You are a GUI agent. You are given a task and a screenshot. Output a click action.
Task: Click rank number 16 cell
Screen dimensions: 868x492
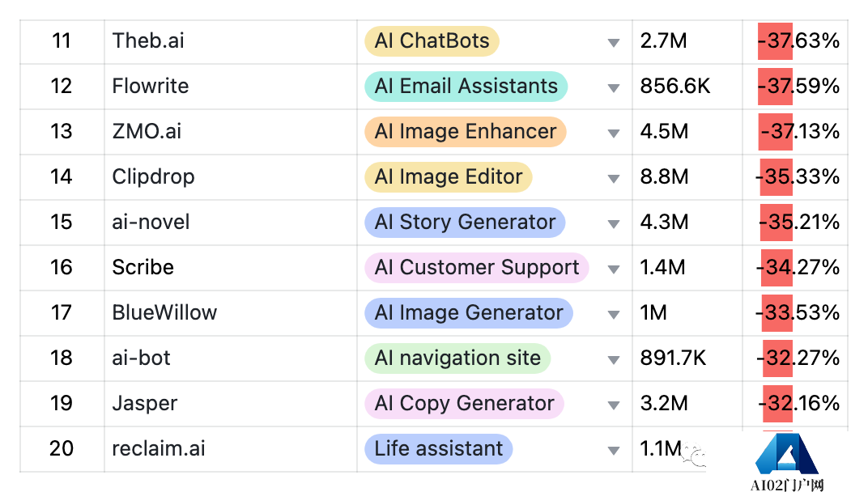coord(62,269)
